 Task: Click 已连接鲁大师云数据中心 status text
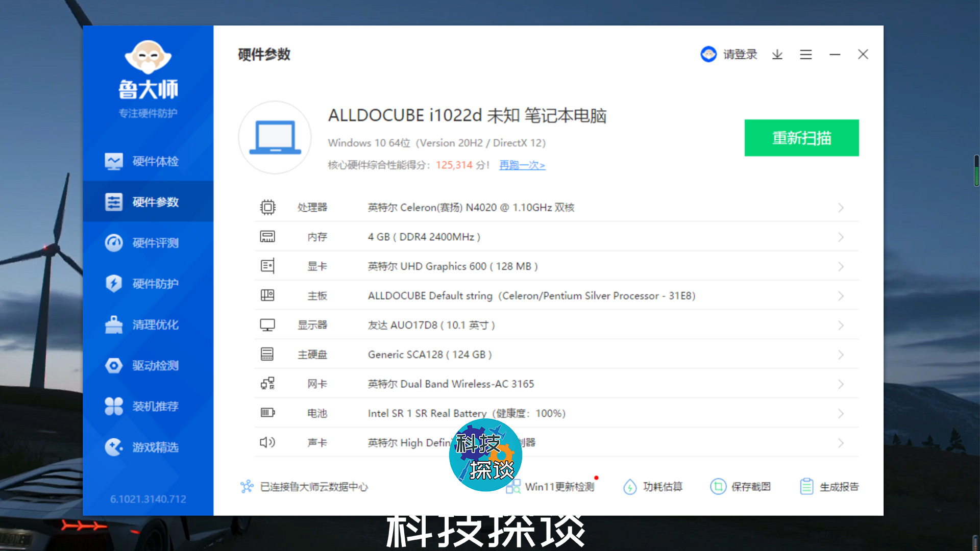tap(314, 487)
